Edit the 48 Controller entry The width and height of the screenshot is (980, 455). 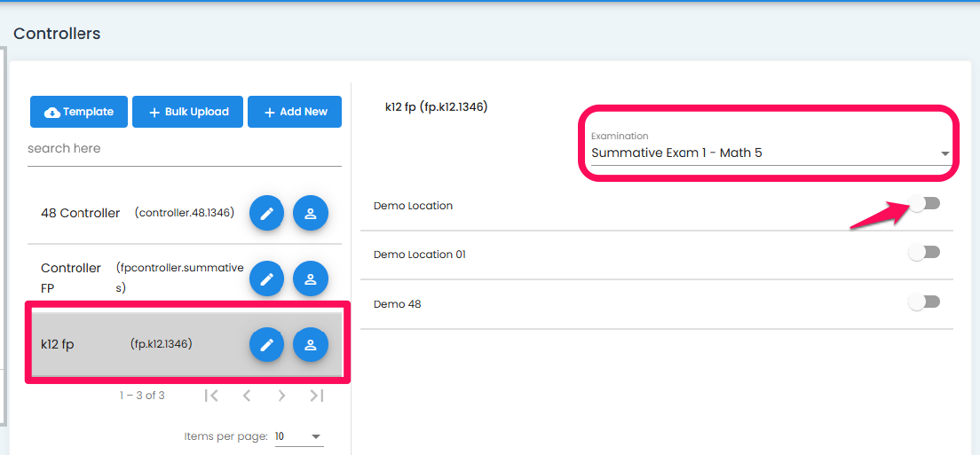click(x=267, y=214)
